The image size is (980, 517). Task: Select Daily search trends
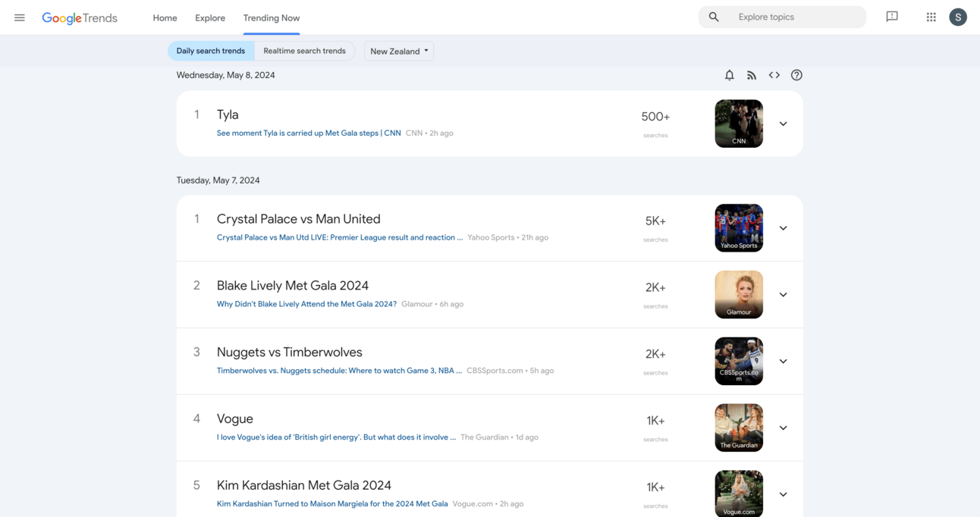211,51
